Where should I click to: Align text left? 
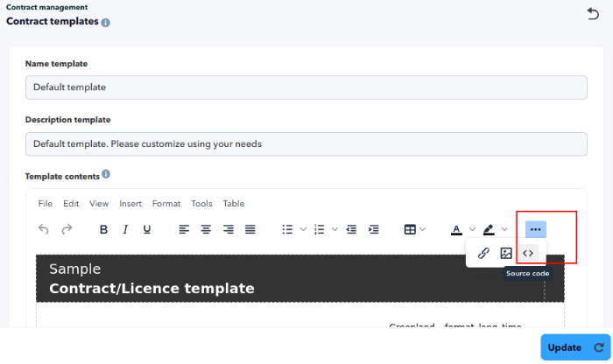[184, 229]
